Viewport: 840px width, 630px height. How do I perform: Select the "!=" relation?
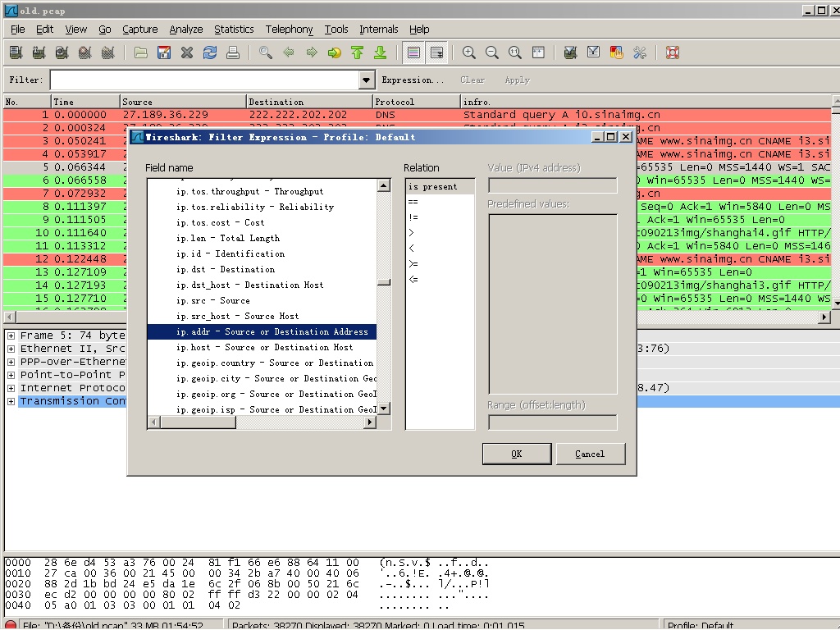tap(440, 217)
